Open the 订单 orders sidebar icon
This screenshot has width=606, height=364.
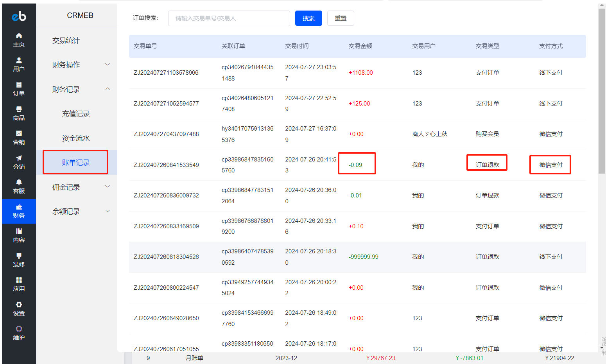click(19, 89)
